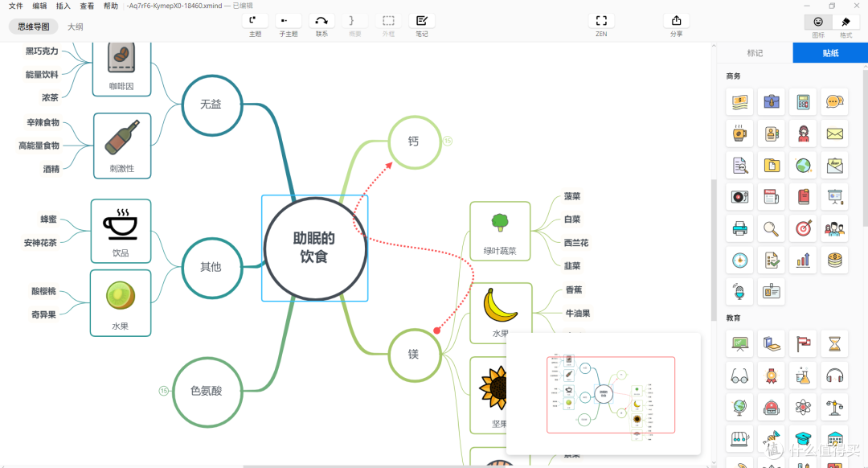The width and height of the screenshot is (868, 468).
Task: Insert the customer service agent sticker
Action: click(x=803, y=133)
